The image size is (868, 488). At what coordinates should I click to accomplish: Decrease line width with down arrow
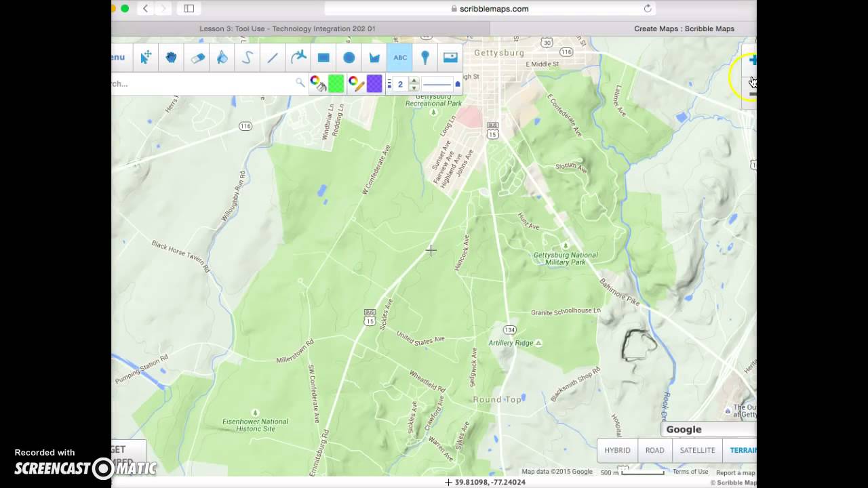coord(414,88)
